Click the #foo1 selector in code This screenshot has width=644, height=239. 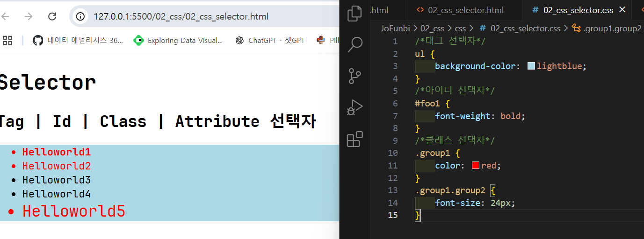point(427,103)
